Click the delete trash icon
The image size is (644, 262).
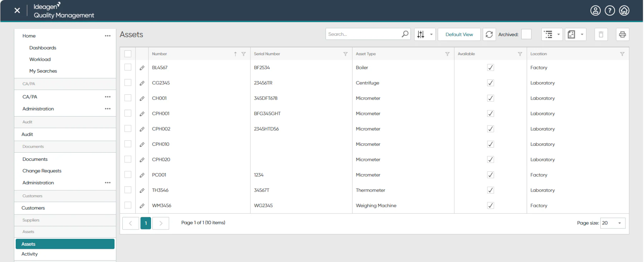tap(601, 34)
